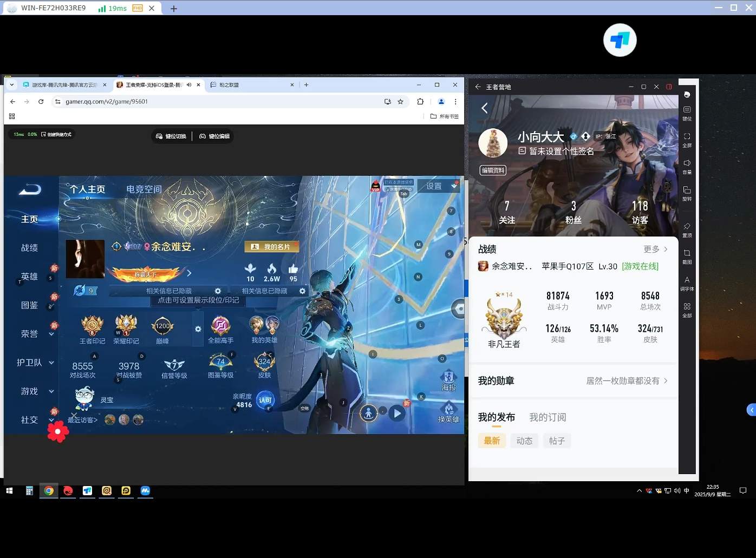This screenshot has width=756, height=558.
Task: Open 所有书签 bookmarks folder
Action: point(445,116)
